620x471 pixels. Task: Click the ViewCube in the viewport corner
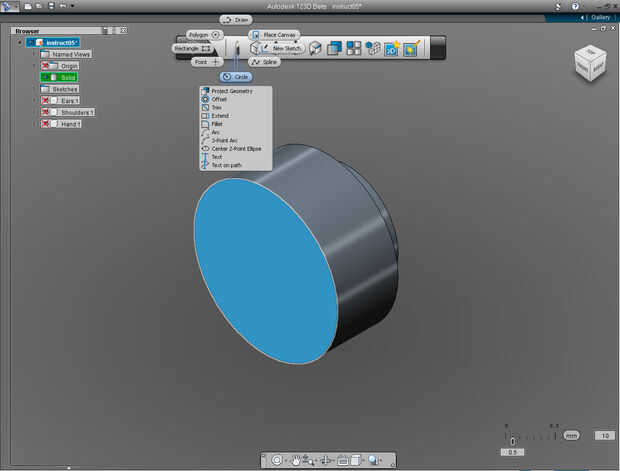coord(590,63)
